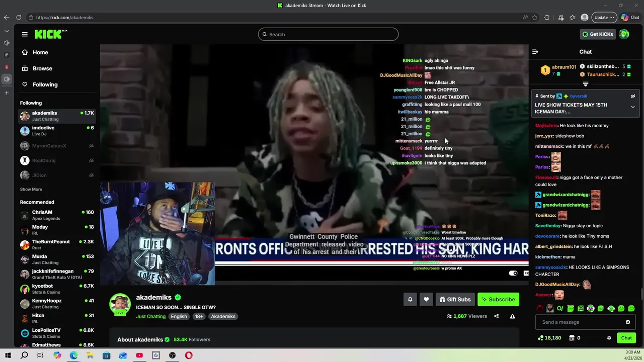Click the notification bell next to Gift Subs

point(410,299)
